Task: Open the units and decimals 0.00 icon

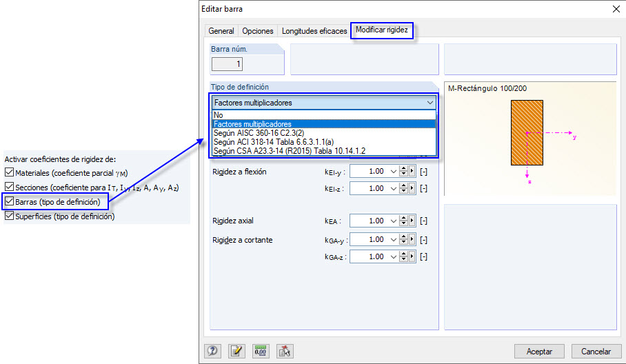Action: 261,351
